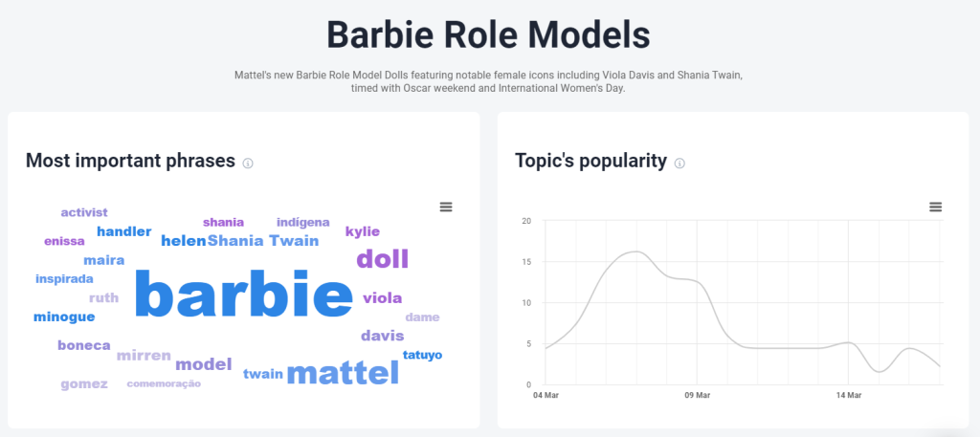
Task: Select the purple word 'doll'
Action: tap(383, 258)
